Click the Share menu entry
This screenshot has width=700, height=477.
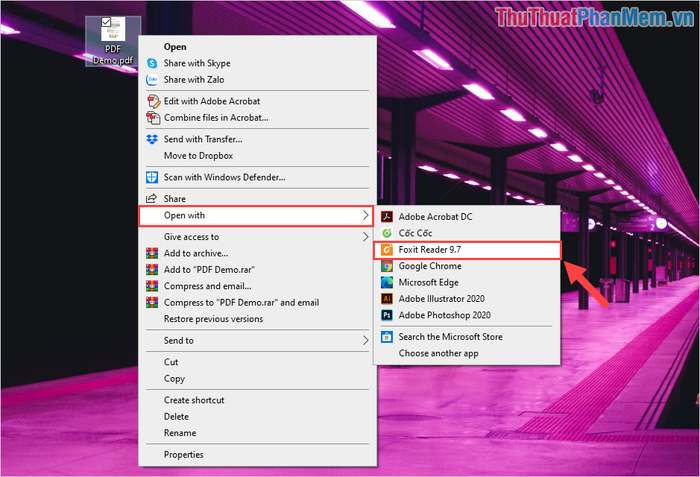tap(257, 199)
